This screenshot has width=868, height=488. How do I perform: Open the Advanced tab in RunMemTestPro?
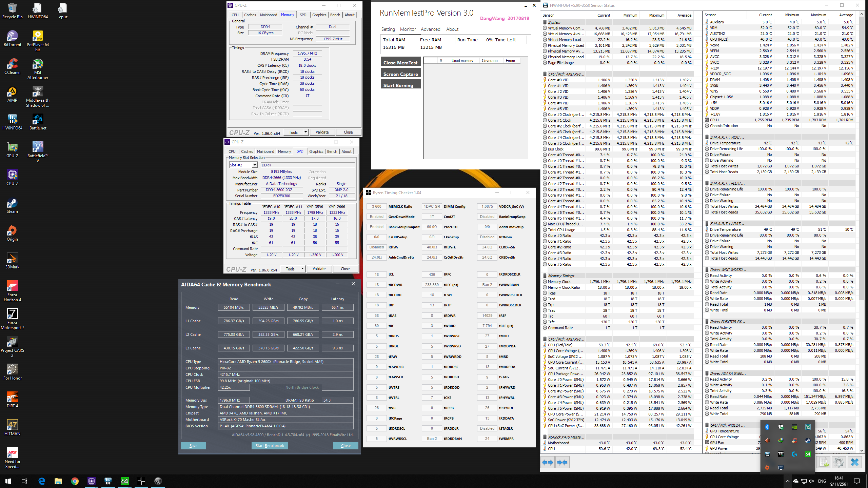430,29
